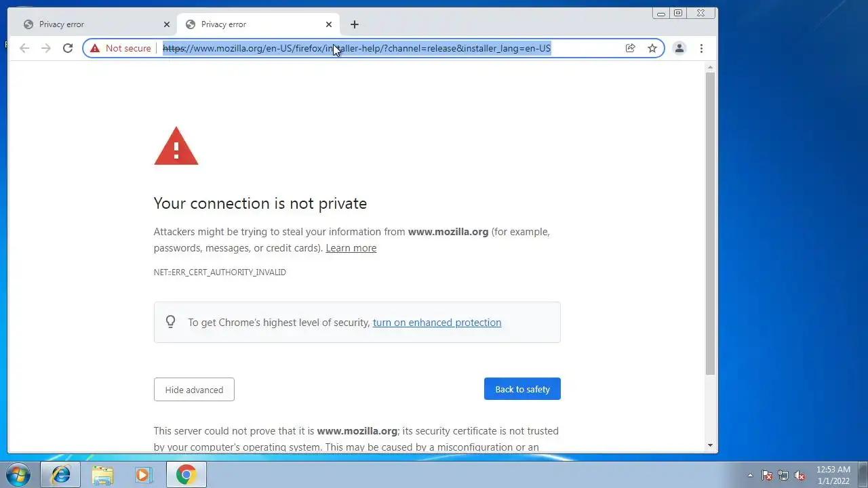
Task: Open the Learn more link
Action: point(351,248)
